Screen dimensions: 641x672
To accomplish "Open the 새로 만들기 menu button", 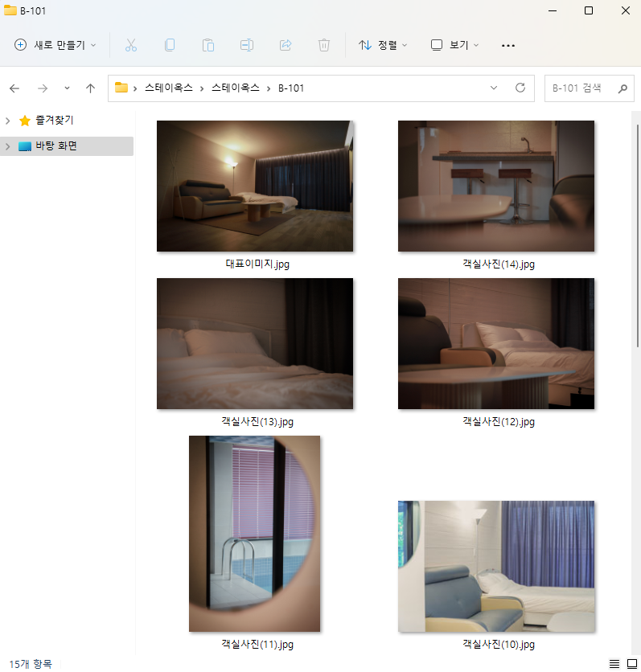I will 55,45.
